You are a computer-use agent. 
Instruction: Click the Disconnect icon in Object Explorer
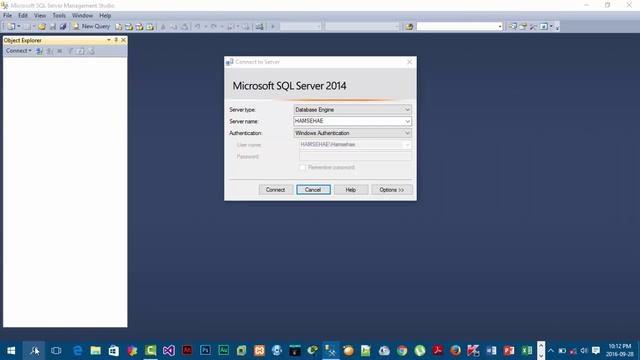[49, 51]
